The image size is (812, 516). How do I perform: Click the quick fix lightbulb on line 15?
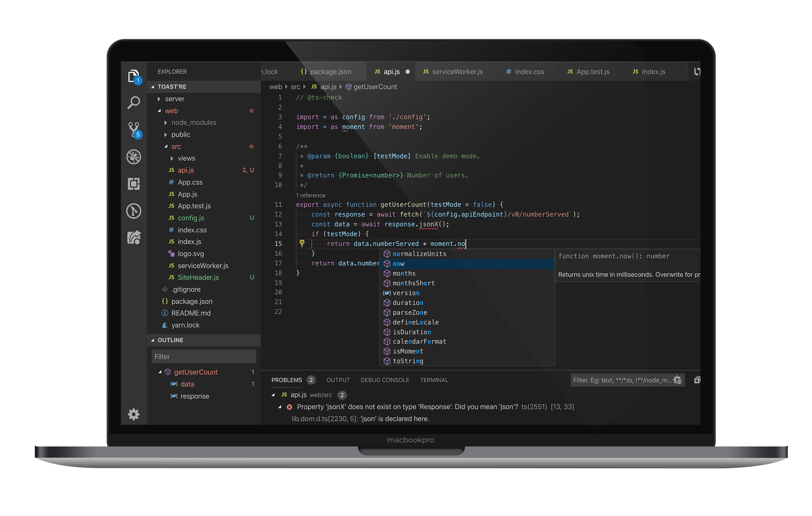click(302, 243)
